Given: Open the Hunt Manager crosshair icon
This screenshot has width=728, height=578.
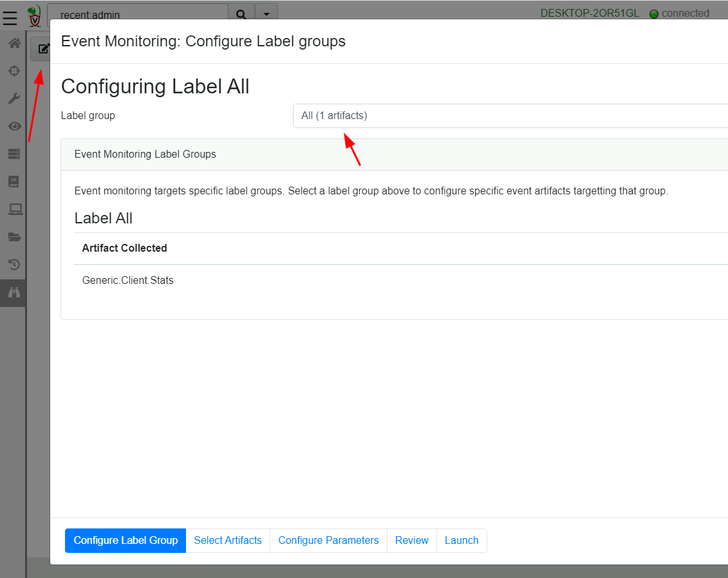Looking at the screenshot, I should [14, 71].
